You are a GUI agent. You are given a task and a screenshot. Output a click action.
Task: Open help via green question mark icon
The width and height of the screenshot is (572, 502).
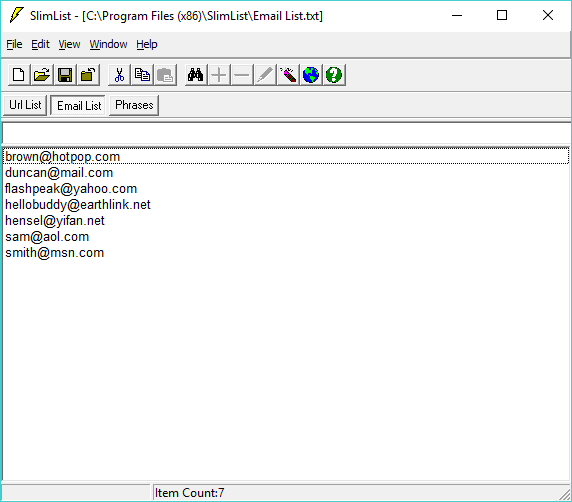pos(334,75)
